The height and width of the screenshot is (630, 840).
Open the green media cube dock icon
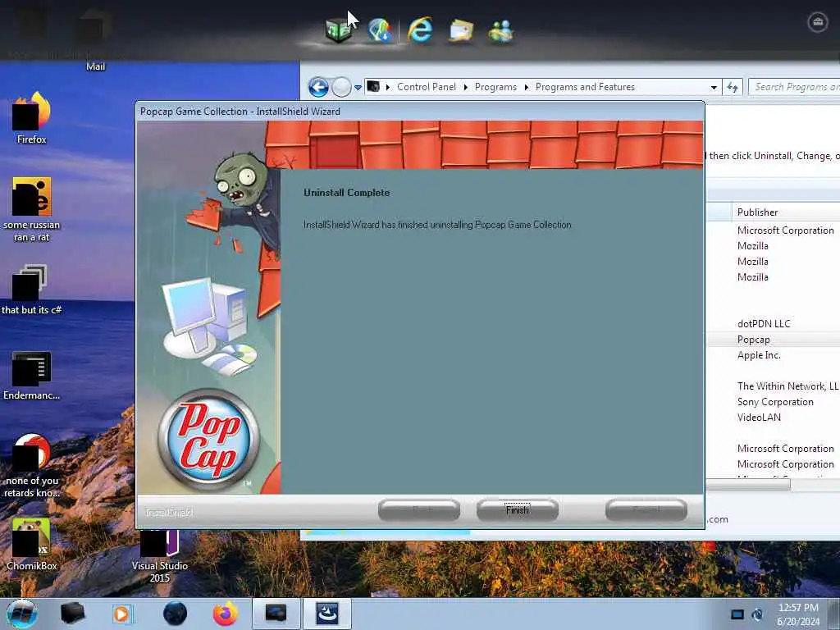[x=339, y=30]
